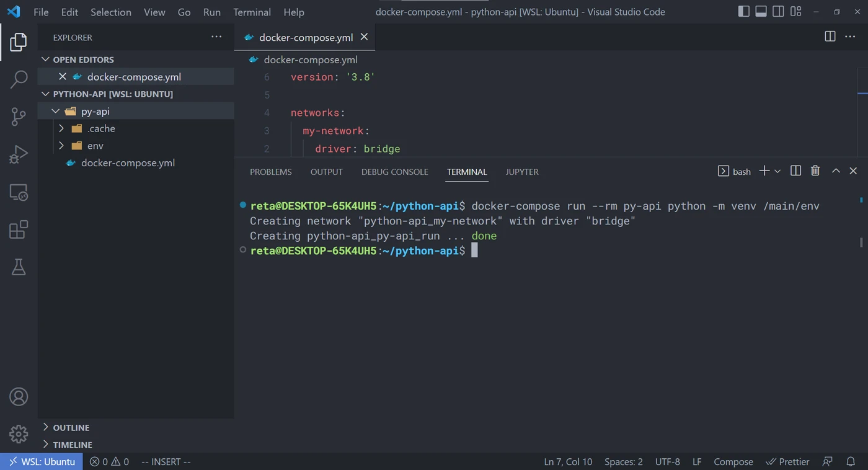Image resolution: width=868 pixels, height=470 pixels.
Task: Open the Selection menu
Action: coord(111,12)
